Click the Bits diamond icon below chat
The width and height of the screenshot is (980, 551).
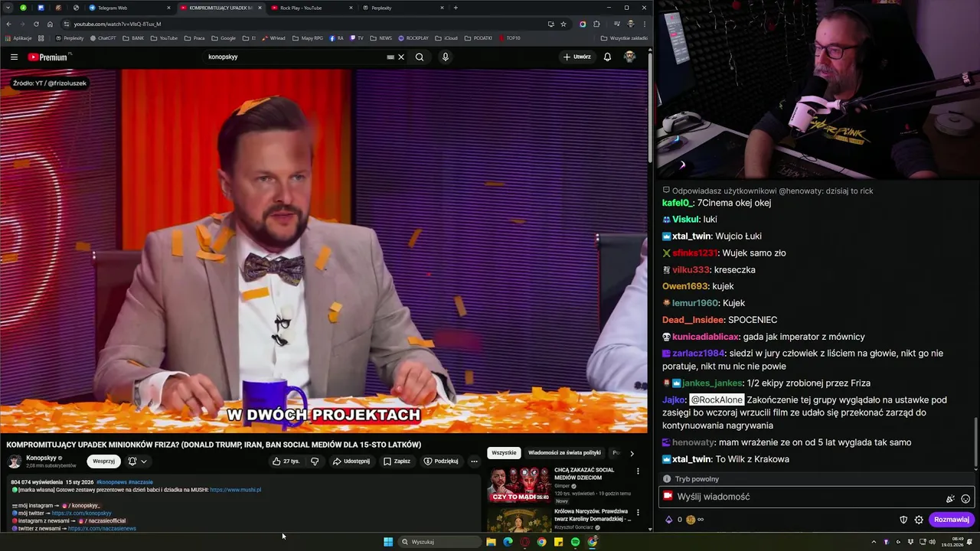[x=668, y=520]
